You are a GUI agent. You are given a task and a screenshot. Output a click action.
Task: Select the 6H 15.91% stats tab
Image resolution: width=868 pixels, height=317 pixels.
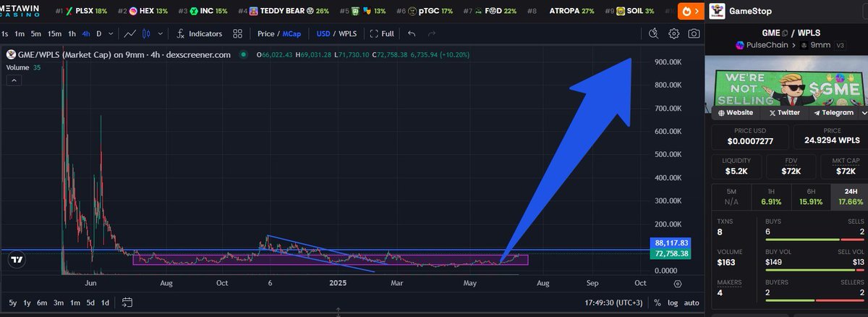click(x=812, y=195)
